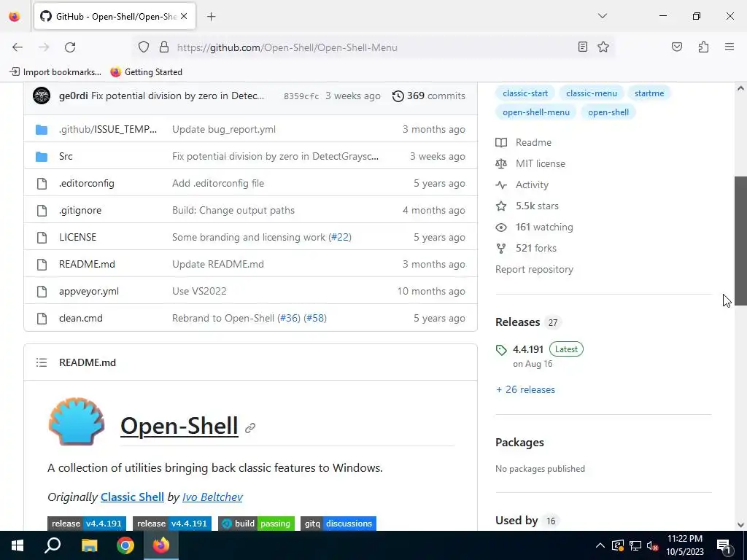Click the site padlock icon
This screenshot has width=747, height=560.
tap(164, 47)
